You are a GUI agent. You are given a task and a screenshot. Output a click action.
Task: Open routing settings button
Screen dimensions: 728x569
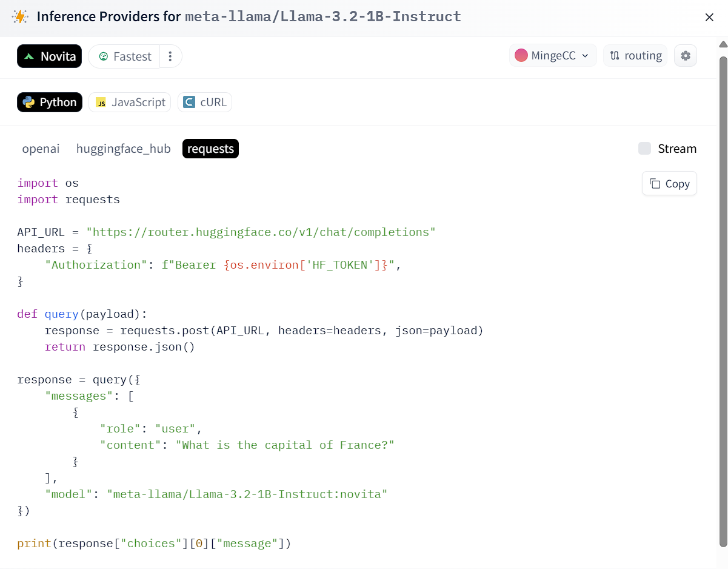tap(635, 56)
